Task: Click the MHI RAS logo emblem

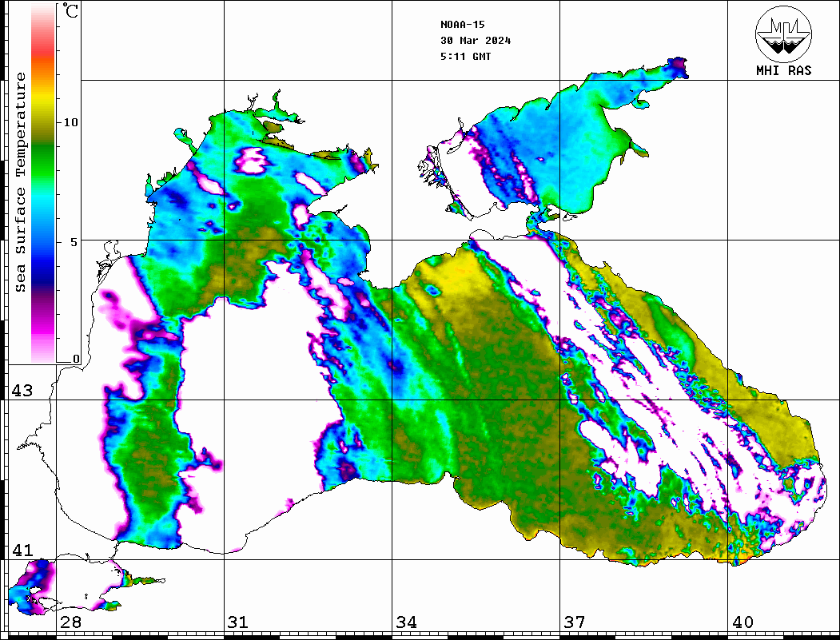Action: (x=783, y=34)
